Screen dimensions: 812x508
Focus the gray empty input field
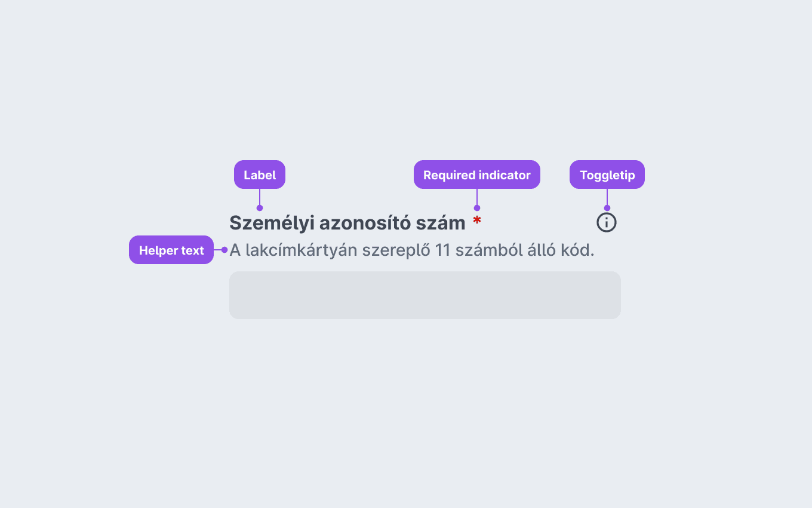[x=425, y=295]
